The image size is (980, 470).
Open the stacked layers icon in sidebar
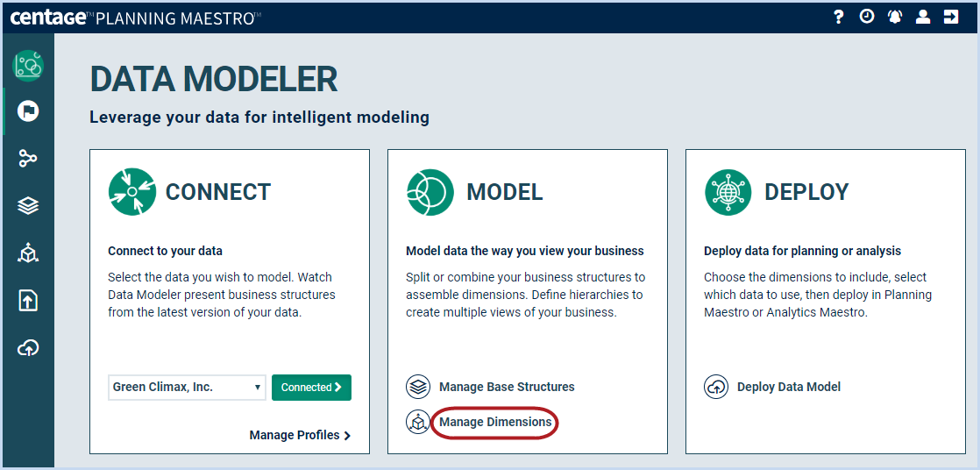click(x=28, y=206)
